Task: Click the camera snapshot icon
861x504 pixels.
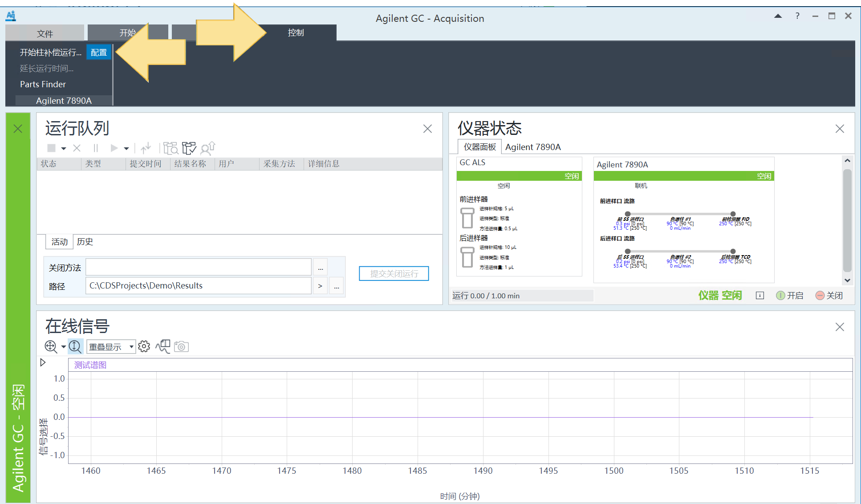Action: pyautogui.click(x=181, y=346)
